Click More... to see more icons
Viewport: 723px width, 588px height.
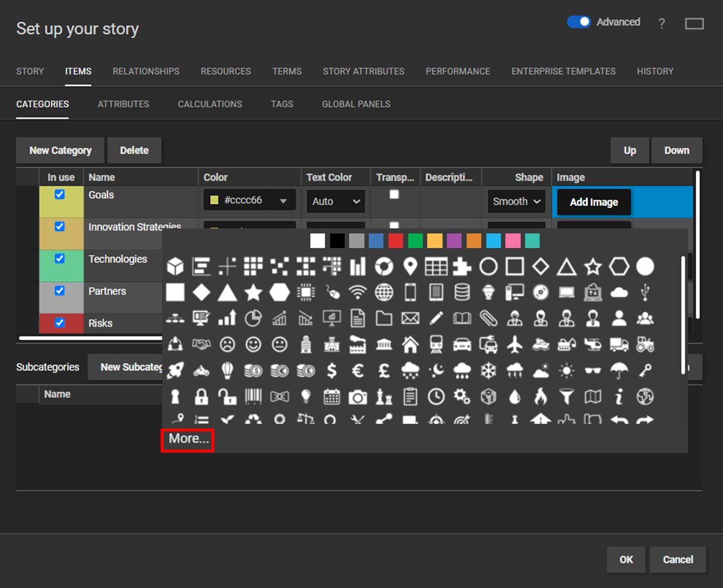click(188, 439)
